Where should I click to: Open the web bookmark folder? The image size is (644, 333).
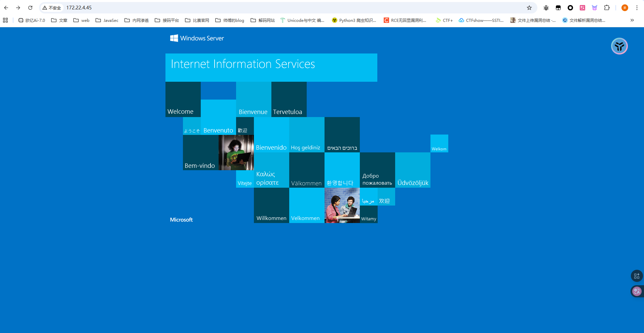[81, 20]
